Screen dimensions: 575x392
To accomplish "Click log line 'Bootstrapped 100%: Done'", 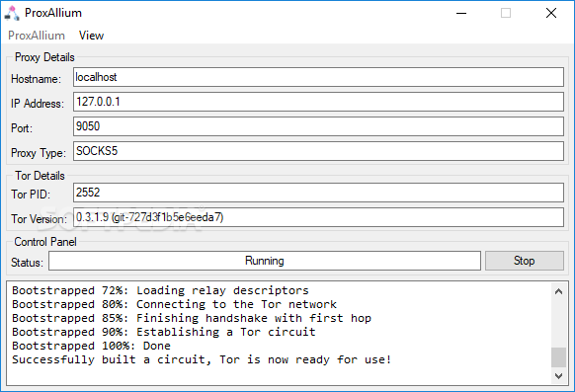I will 91,346.
